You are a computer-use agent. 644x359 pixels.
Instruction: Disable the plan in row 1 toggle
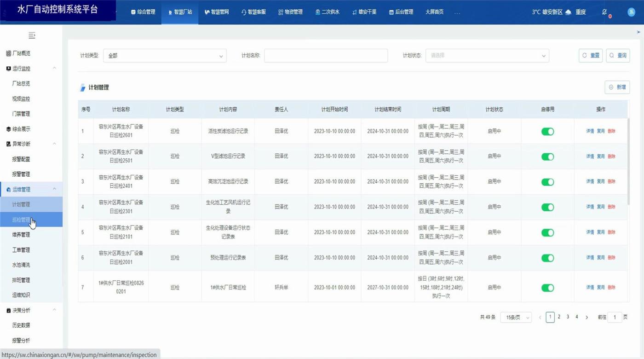547,132
